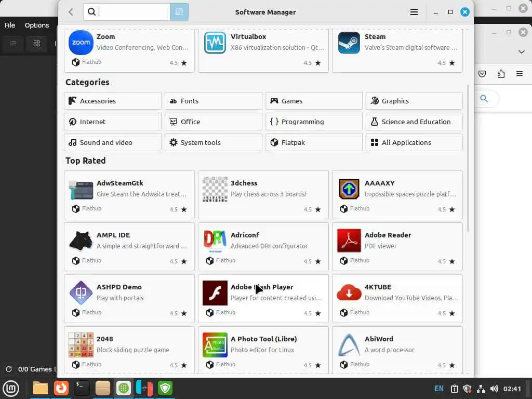Select the Adobe Reader icon
Image resolution: width=532 pixels, height=399 pixels.
point(349,241)
